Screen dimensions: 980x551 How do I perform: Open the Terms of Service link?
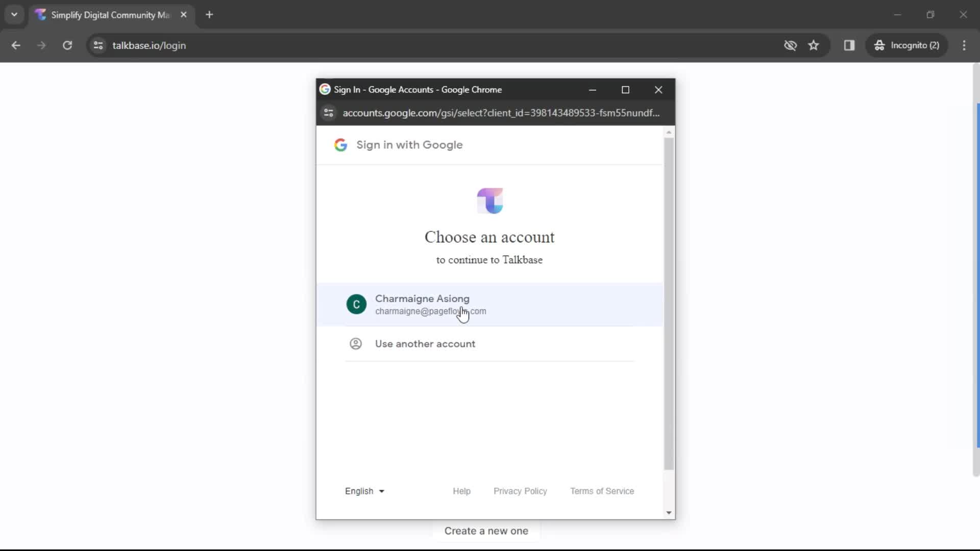[x=602, y=491]
